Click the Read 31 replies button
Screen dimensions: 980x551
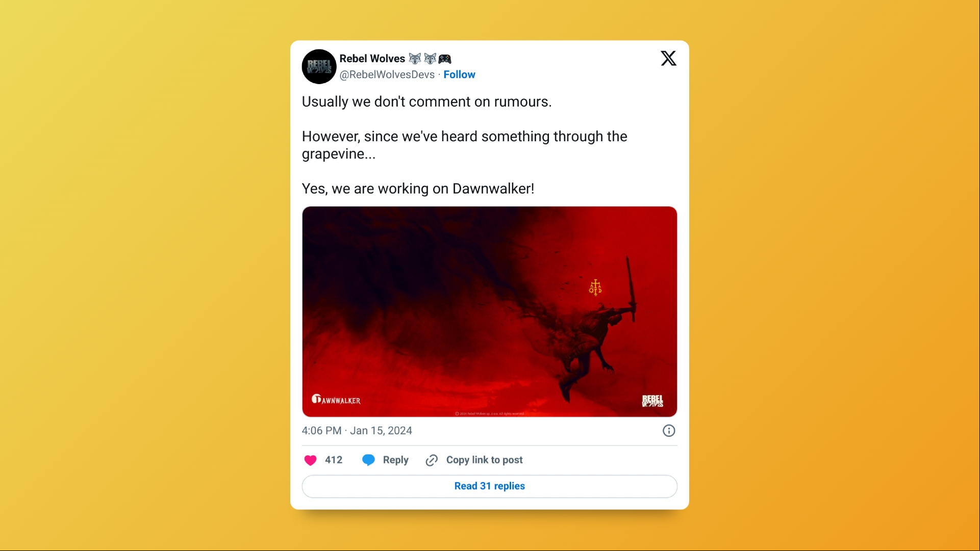click(490, 486)
